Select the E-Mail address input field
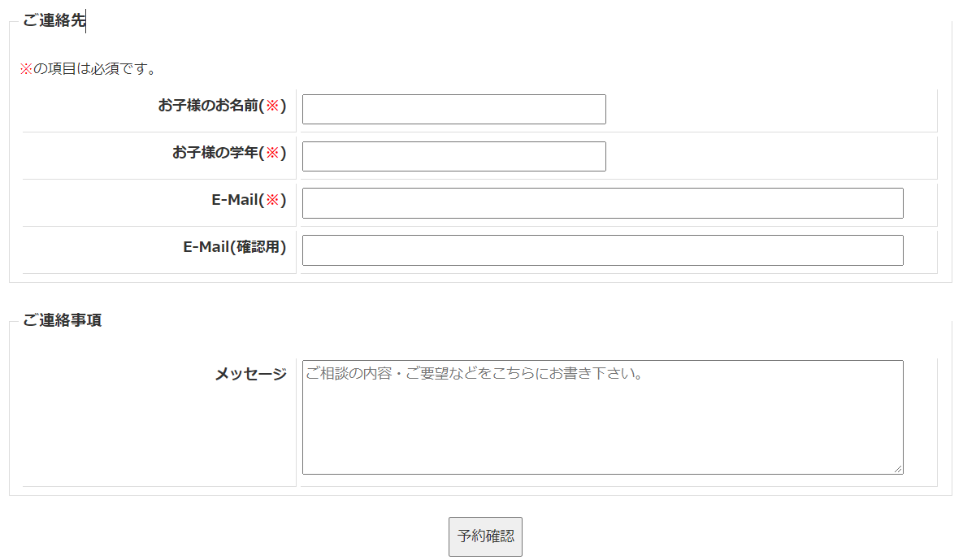The image size is (963, 560). pyautogui.click(x=602, y=203)
